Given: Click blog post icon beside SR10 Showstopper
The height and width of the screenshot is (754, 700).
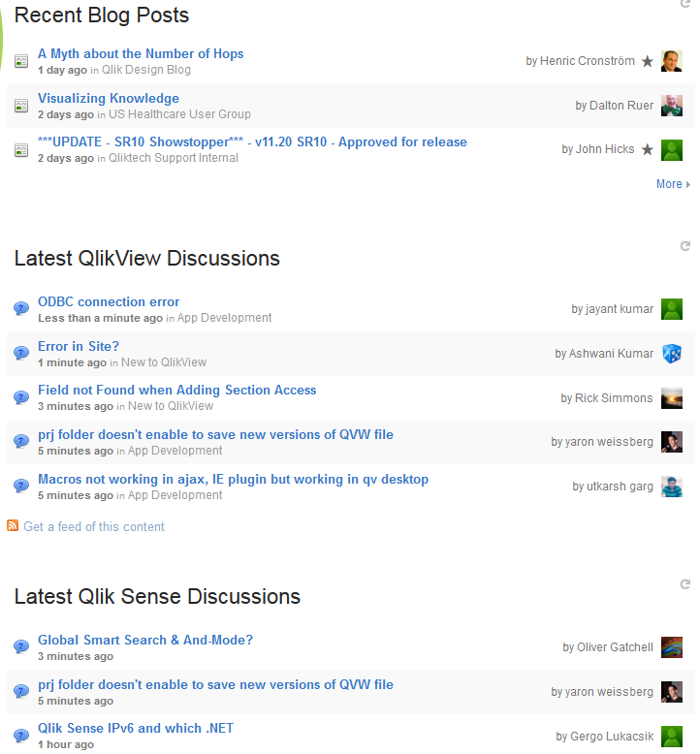Looking at the screenshot, I should pyautogui.click(x=21, y=150).
